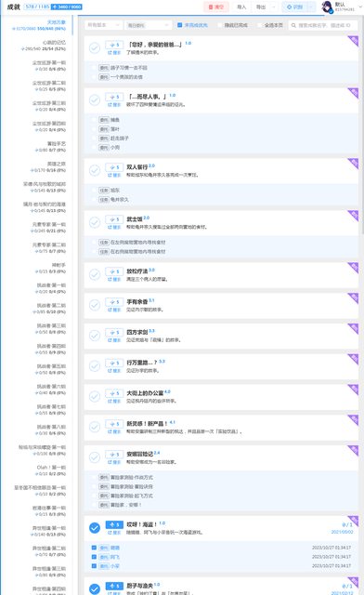The height and width of the screenshot is (595, 364).
Task: Switch to the 元素专家·第一辑 category
Action: pos(48,228)
